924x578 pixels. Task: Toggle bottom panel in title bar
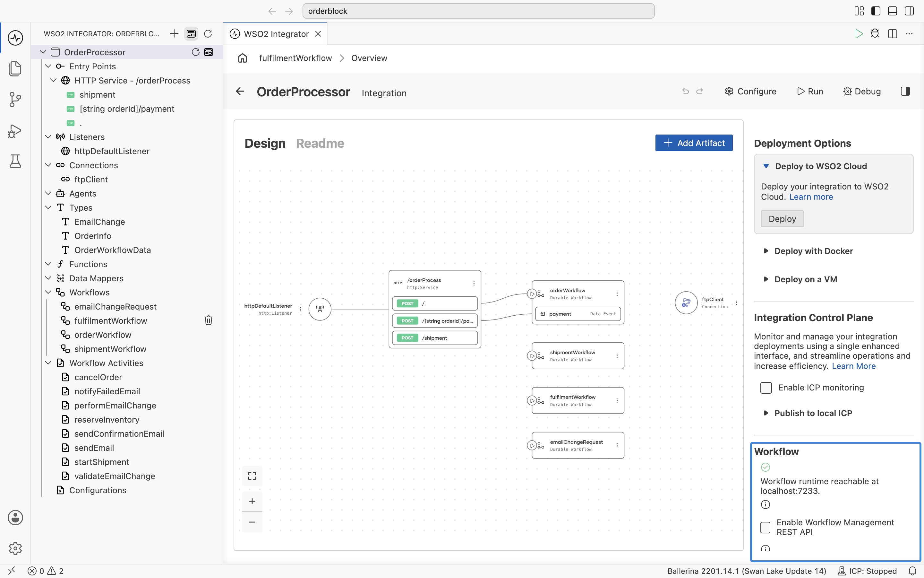tap(893, 11)
